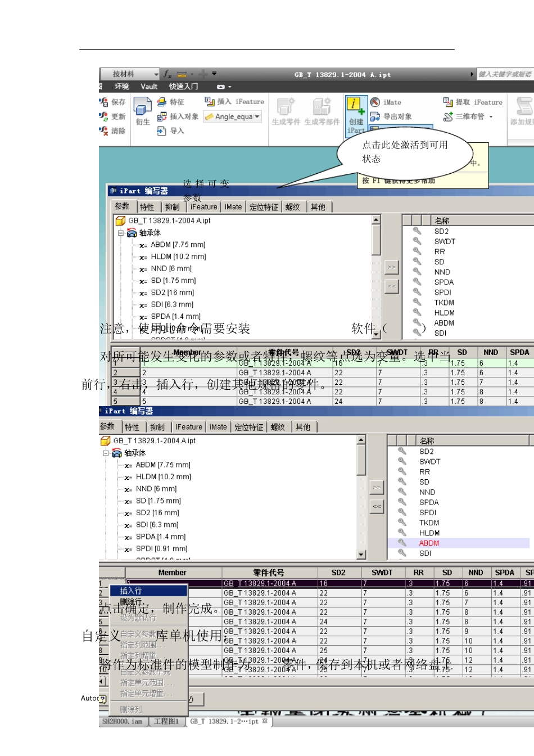This screenshot has width=534, height=756.
Task: Click >> add button in lower editor
Action: click(377, 487)
